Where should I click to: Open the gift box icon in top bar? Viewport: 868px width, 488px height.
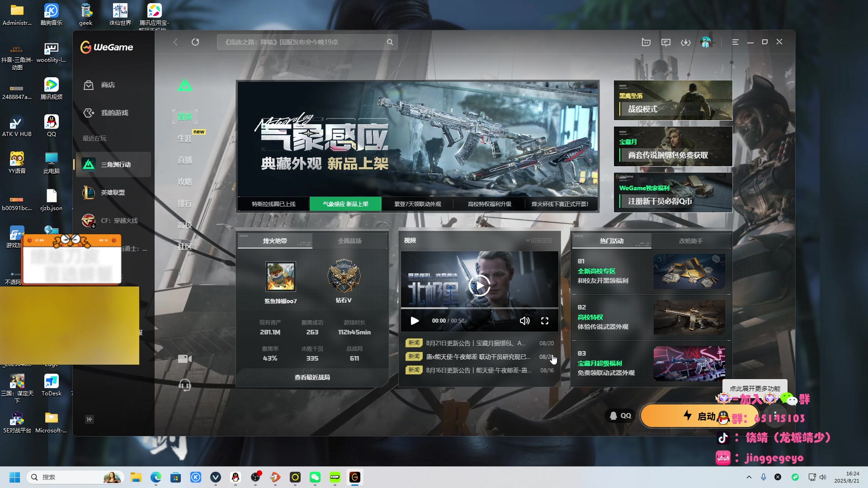(646, 42)
